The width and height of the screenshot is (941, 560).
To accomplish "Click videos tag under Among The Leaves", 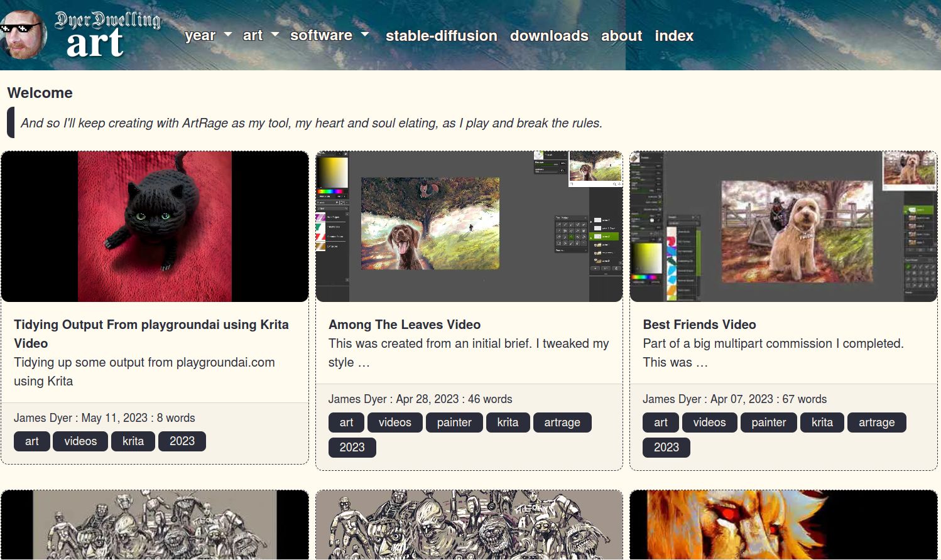I will pyautogui.click(x=394, y=423).
